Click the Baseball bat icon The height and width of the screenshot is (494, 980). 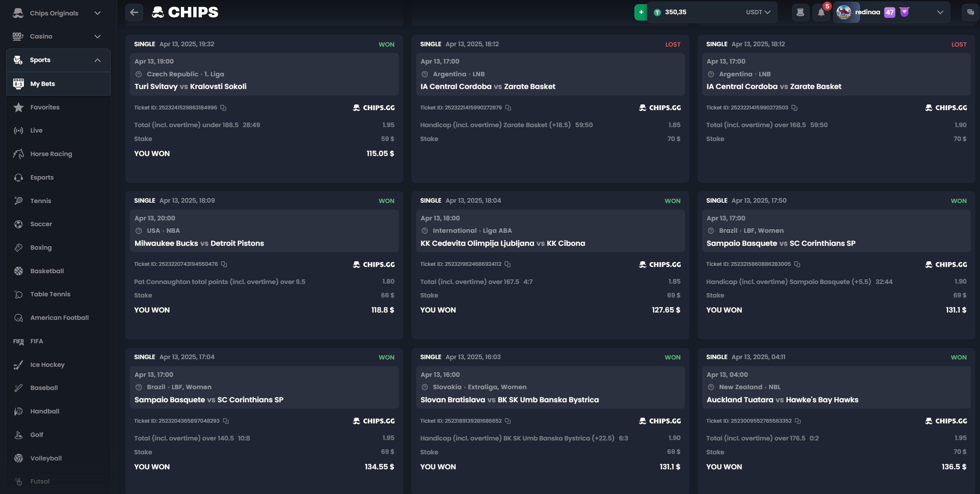pyautogui.click(x=19, y=388)
